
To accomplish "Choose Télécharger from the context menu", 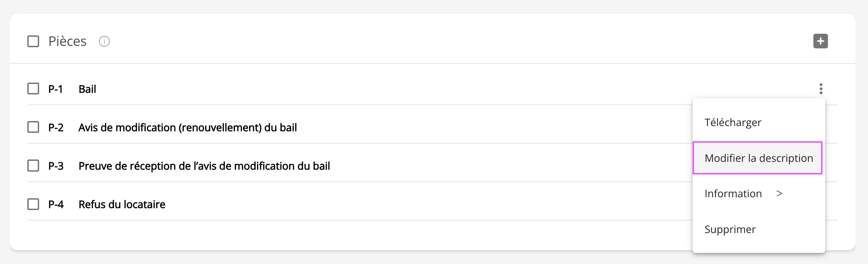I will pos(733,122).
